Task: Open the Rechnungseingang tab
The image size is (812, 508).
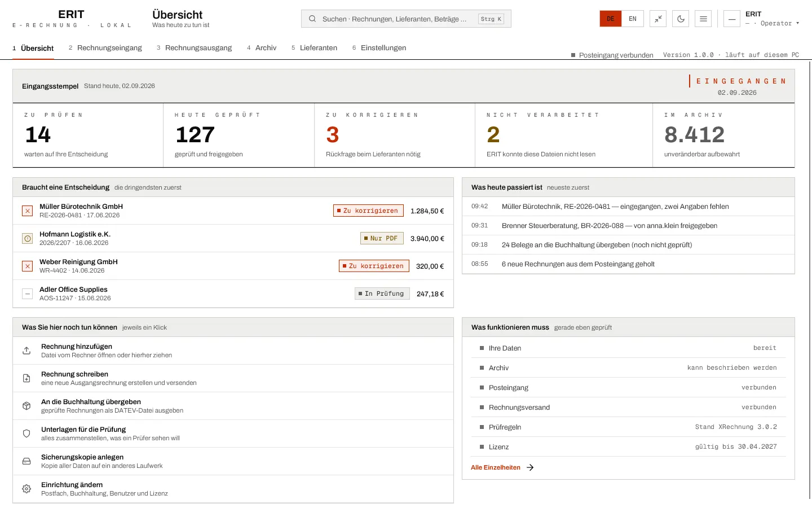Action: pyautogui.click(x=105, y=48)
